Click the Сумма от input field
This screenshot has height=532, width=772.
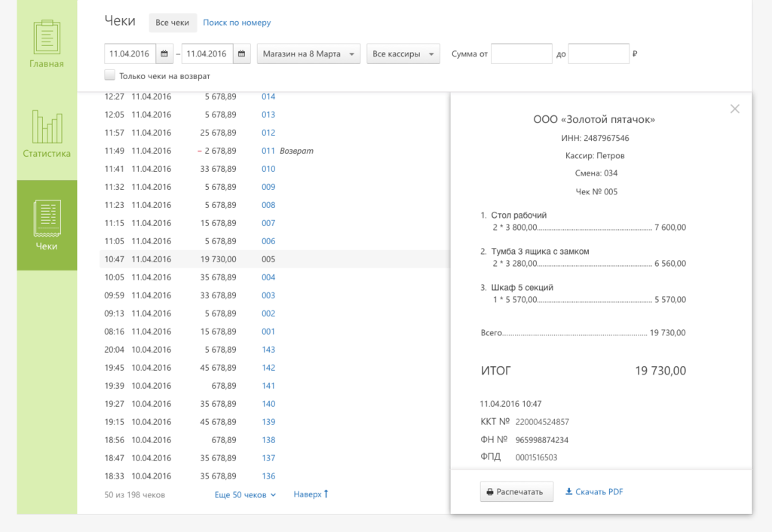pos(522,54)
